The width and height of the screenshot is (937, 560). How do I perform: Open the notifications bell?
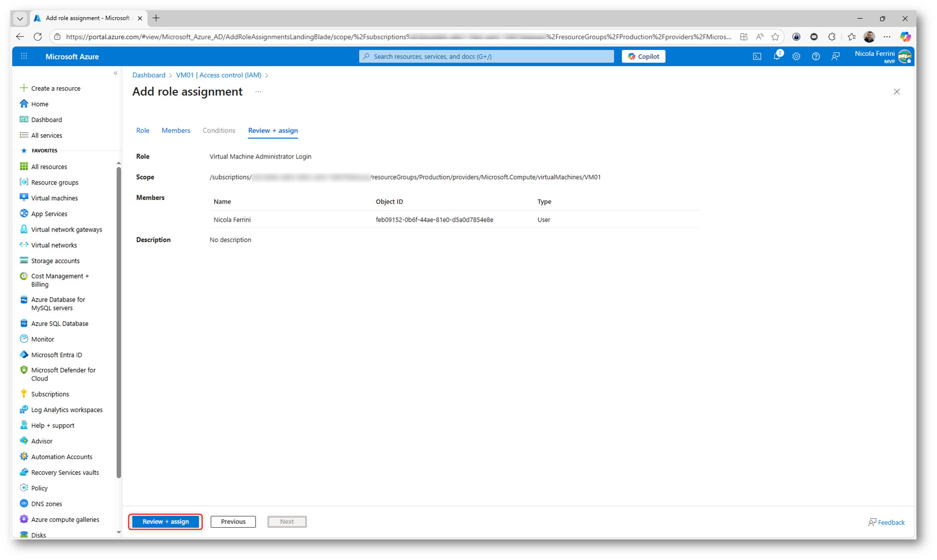click(777, 56)
